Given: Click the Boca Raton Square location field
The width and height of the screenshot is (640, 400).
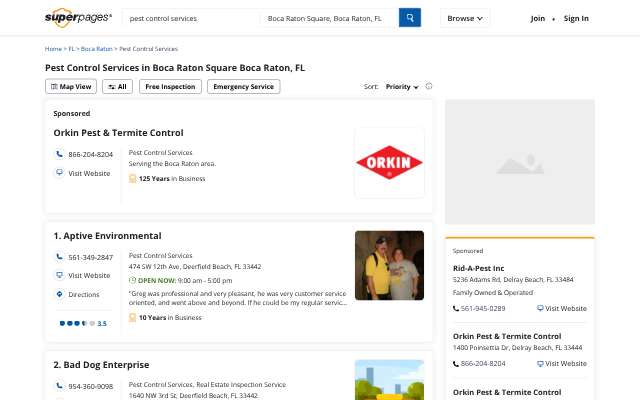Looking at the screenshot, I should pos(329,18).
